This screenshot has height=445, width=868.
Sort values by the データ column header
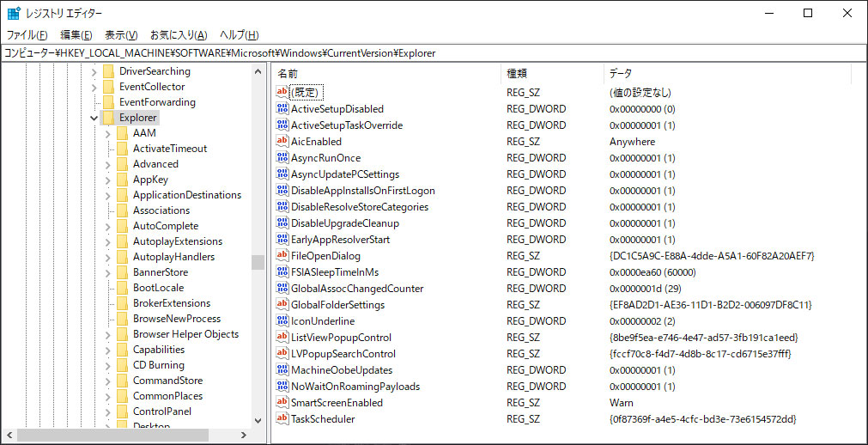pos(727,73)
